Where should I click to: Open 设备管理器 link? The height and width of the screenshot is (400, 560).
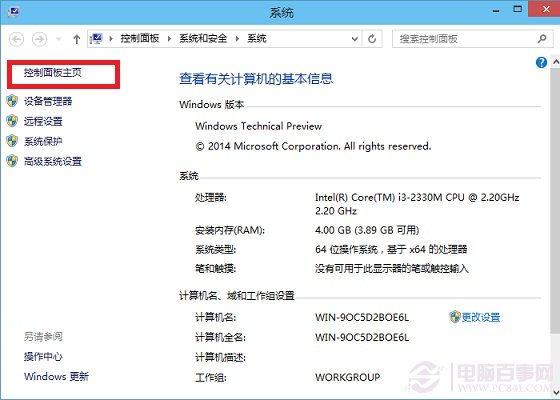[x=48, y=101]
